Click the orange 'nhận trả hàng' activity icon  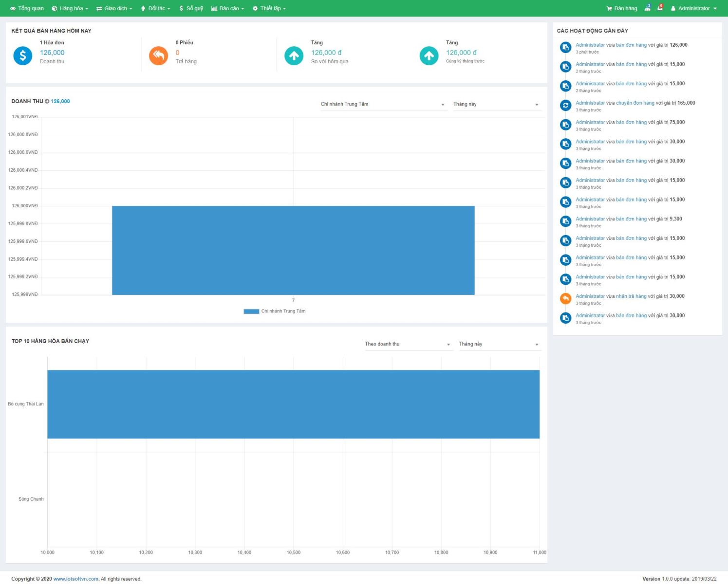point(565,299)
